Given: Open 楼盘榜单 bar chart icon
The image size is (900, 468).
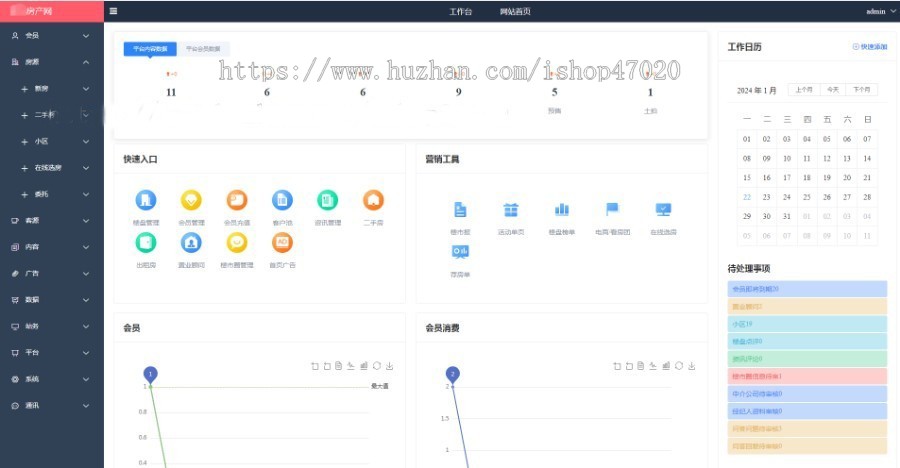Looking at the screenshot, I should 561,210.
